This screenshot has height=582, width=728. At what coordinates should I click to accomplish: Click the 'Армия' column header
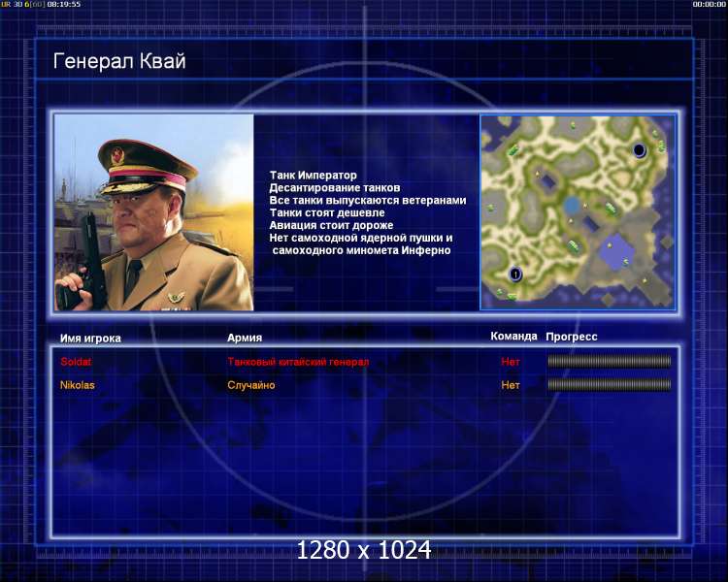pos(245,338)
